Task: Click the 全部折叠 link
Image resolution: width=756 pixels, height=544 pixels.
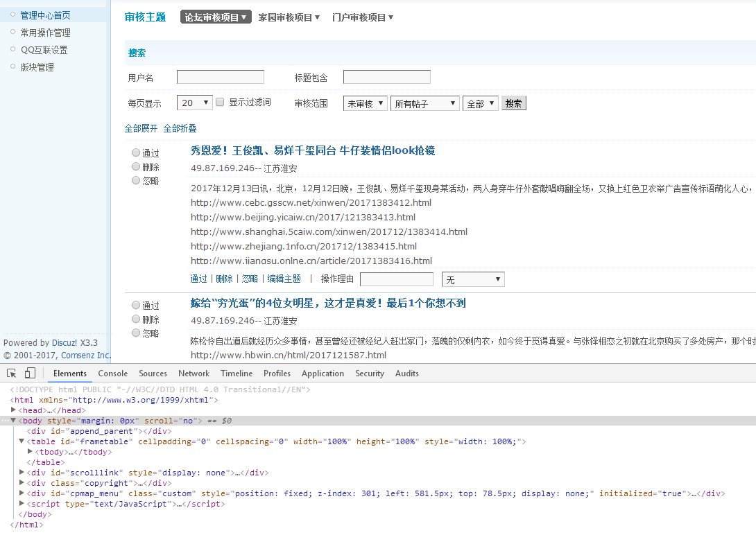Action: (180, 128)
